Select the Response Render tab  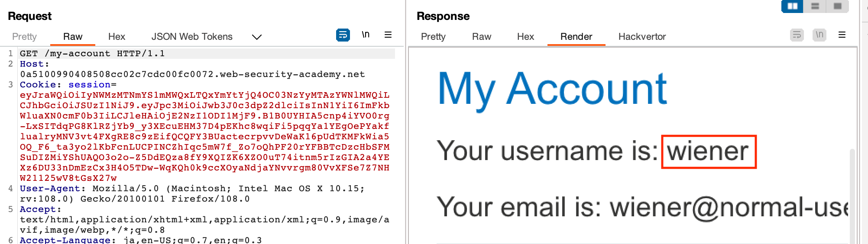[576, 37]
